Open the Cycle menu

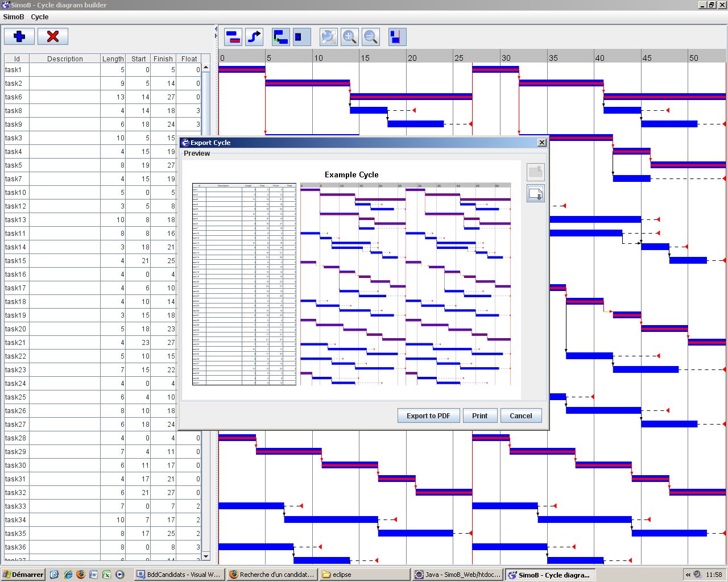(x=40, y=17)
